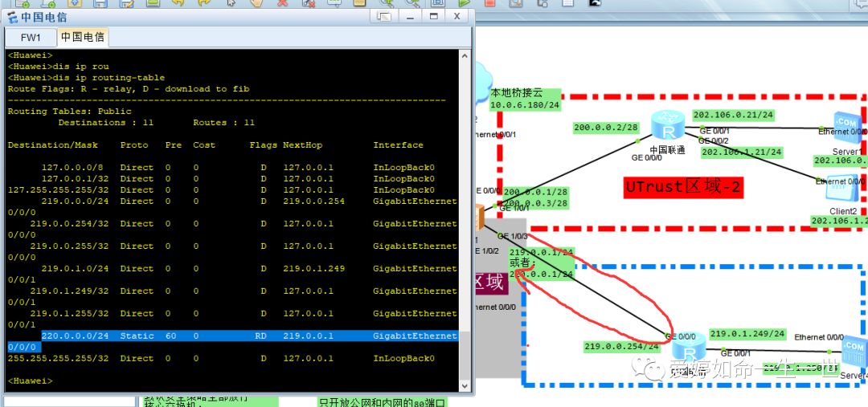Click the 10.0.6.180/24 cloud label
The image size is (868, 407).
(525, 105)
